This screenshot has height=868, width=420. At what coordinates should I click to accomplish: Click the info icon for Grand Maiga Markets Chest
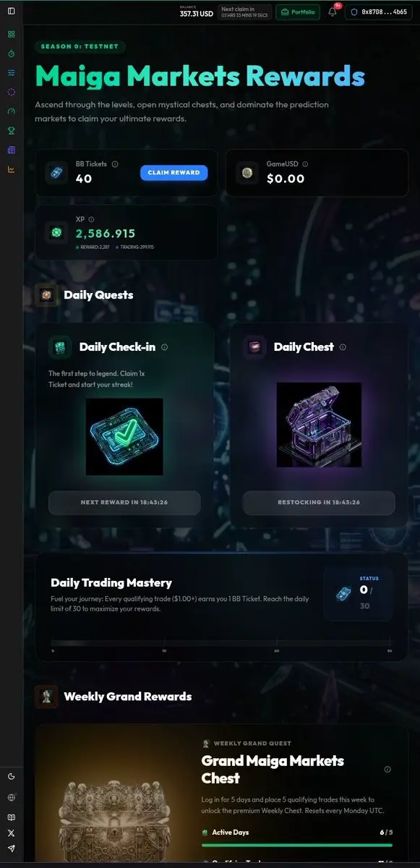[387, 770]
